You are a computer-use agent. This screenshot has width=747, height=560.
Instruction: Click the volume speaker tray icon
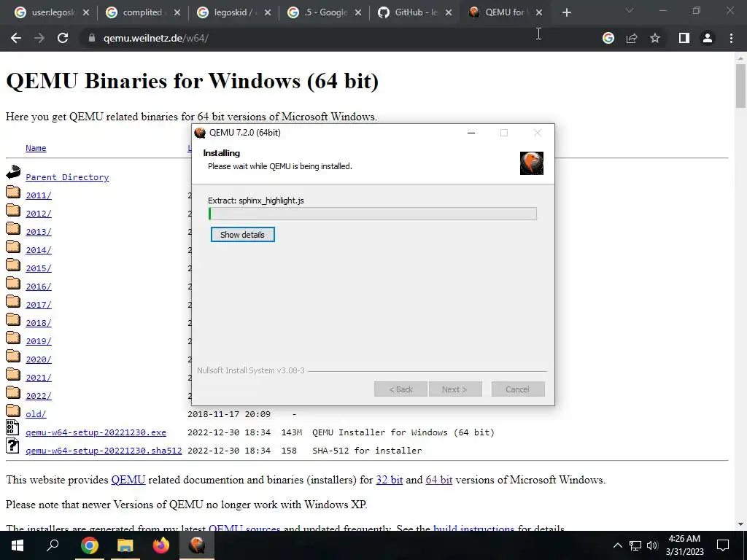pyautogui.click(x=652, y=545)
